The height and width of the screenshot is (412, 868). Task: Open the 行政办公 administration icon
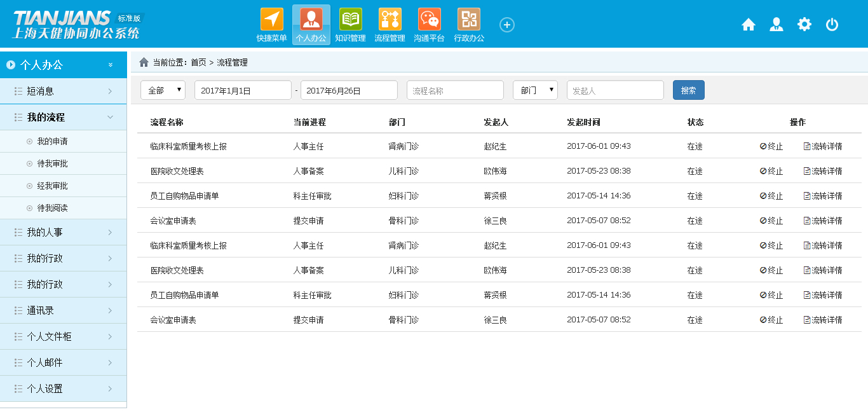pos(469,20)
